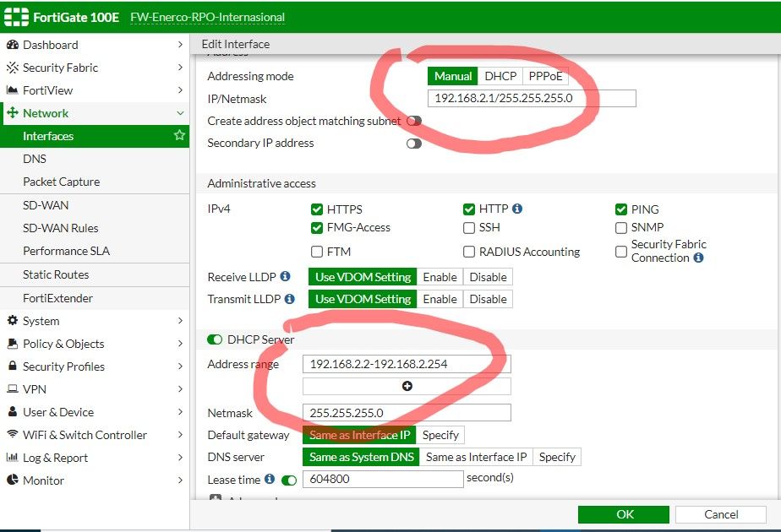Set Receive LLDP to Enable
This screenshot has height=532, width=781.
[x=440, y=277]
